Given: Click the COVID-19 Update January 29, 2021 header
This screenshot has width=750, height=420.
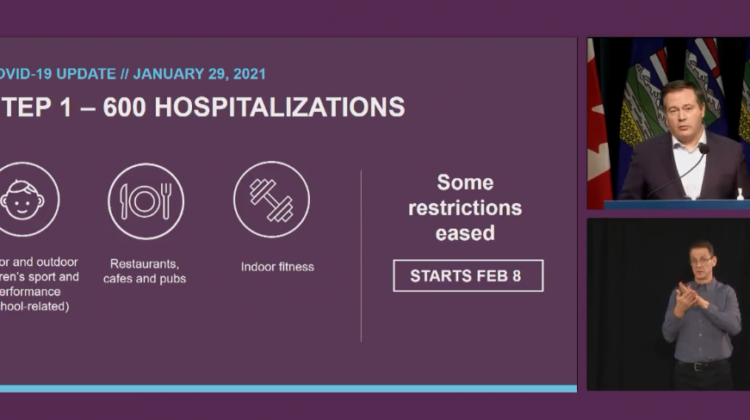Looking at the screenshot, I should pos(132,74).
